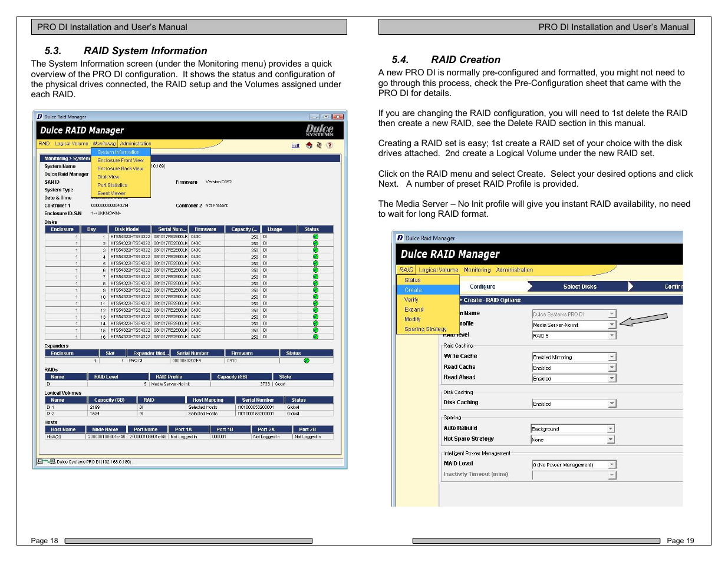
Task: Click the Confirm wizard step
Action: 673,286
